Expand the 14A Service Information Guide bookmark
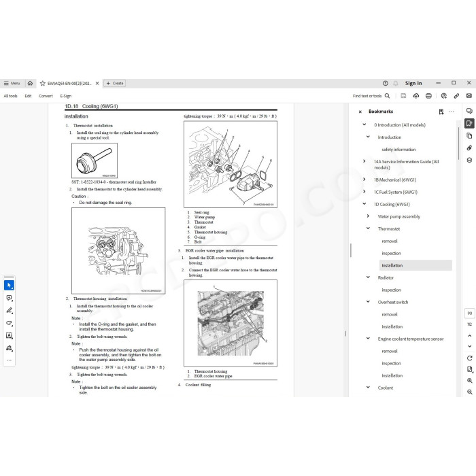The height and width of the screenshot is (476, 476). point(364,161)
